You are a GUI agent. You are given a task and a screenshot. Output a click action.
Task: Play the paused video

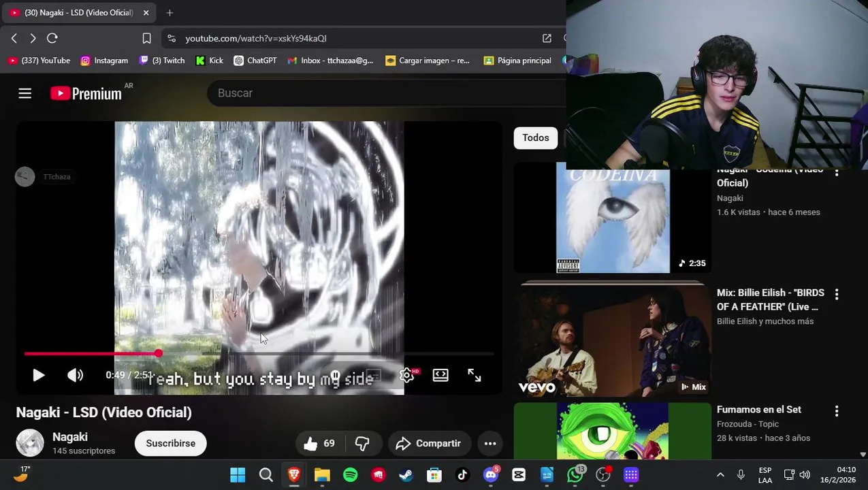coord(39,375)
